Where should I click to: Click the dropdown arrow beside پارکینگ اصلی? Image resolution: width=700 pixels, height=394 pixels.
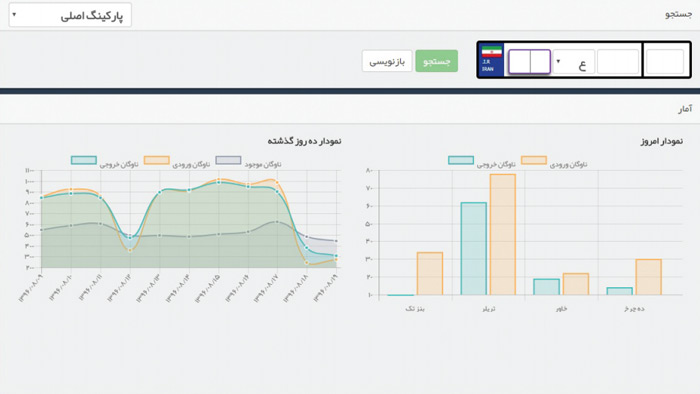click(x=14, y=15)
